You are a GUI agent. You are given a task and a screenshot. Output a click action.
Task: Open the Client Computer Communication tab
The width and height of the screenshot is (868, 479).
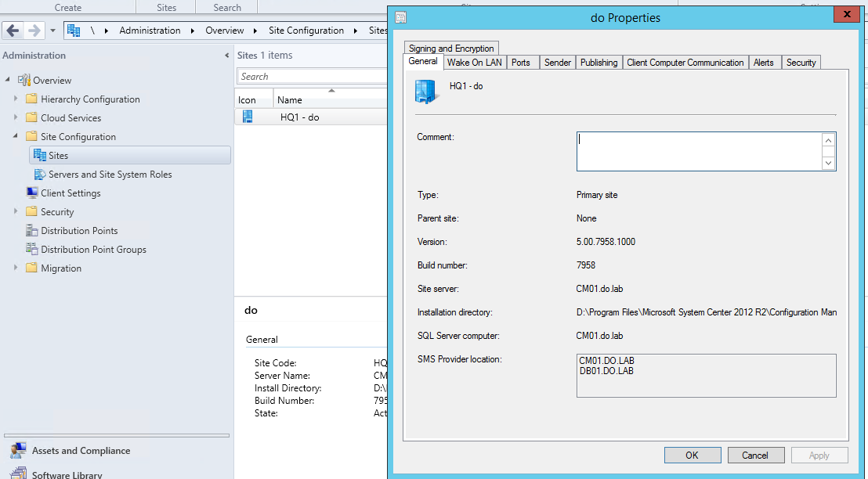(x=685, y=63)
